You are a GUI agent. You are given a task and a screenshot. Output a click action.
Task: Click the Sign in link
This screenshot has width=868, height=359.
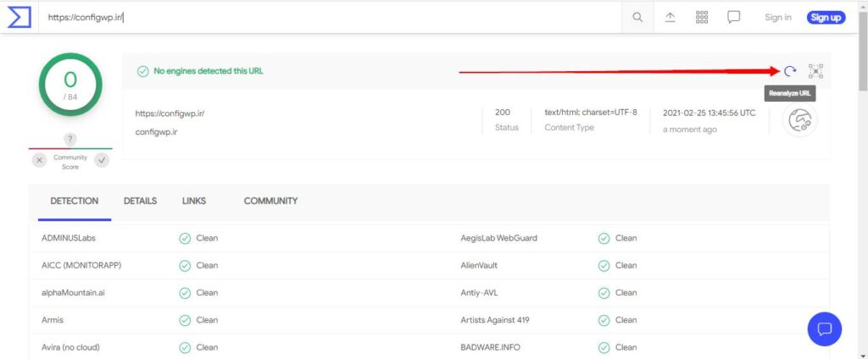[778, 17]
